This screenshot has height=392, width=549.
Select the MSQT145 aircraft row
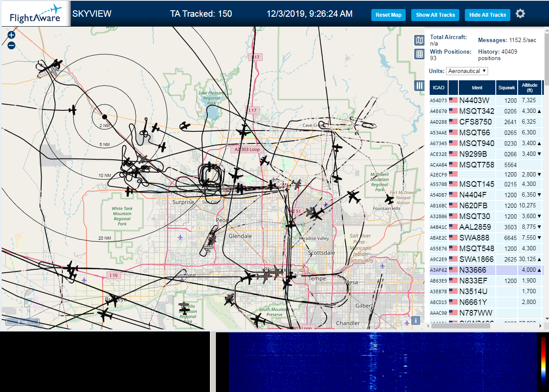click(486, 184)
